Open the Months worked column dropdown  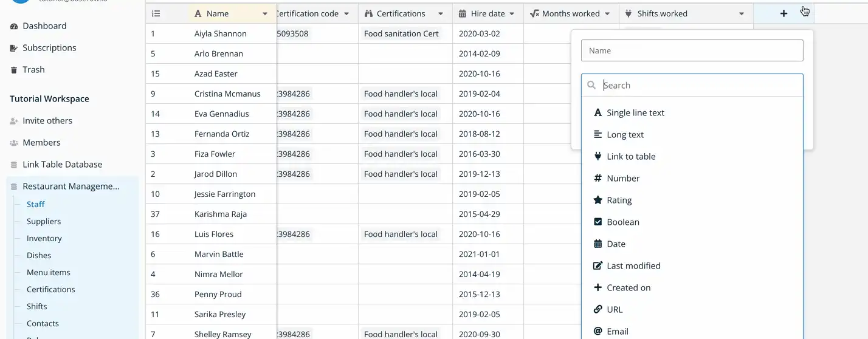click(607, 13)
